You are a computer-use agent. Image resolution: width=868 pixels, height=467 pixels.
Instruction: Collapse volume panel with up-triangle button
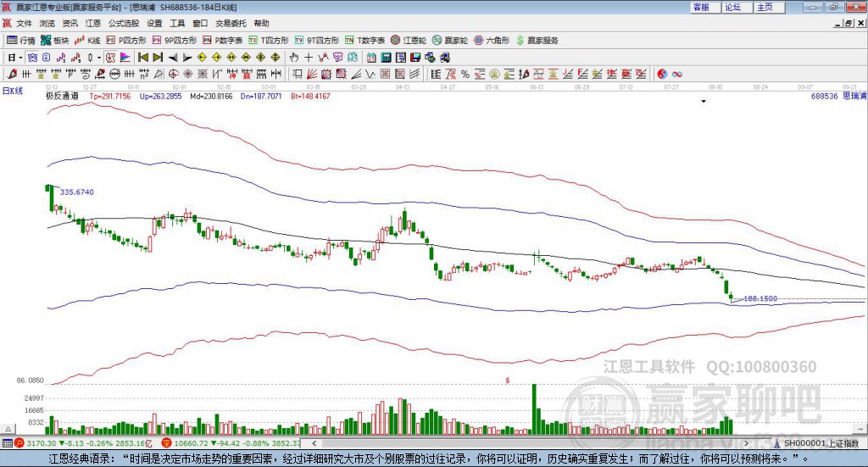click(8, 429)
